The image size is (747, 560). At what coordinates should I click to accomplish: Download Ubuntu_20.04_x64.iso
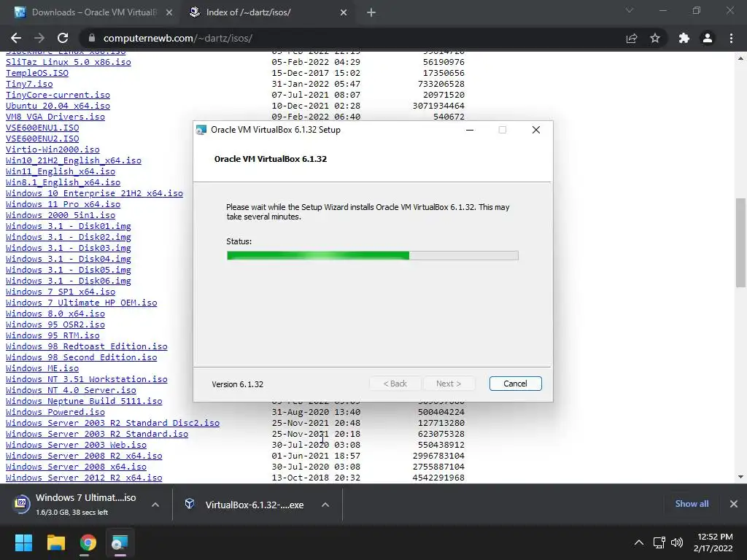point(58,106)
